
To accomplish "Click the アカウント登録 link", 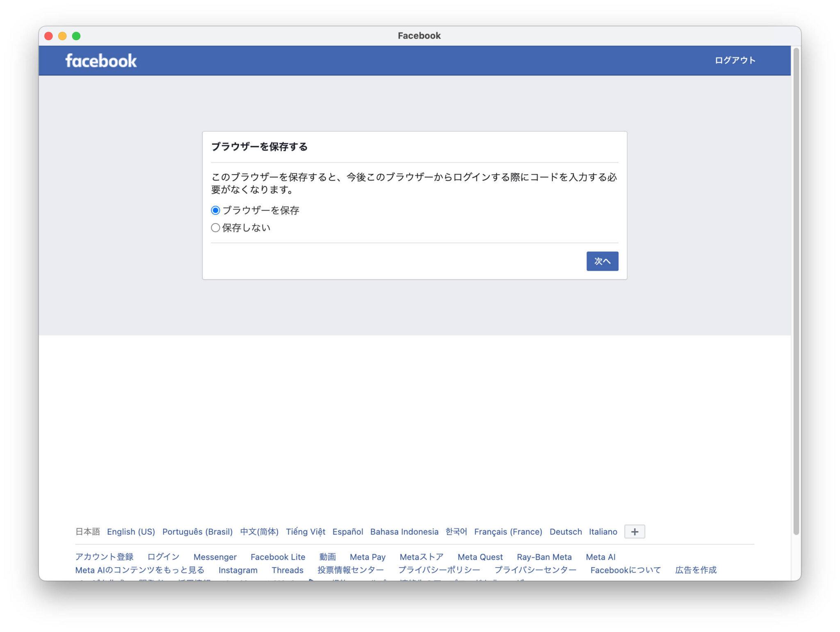I will [x=104, y=557].
